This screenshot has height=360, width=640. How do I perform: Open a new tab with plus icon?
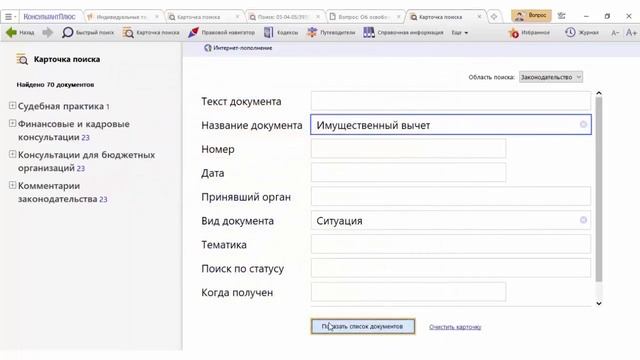(x=494, y=17)
